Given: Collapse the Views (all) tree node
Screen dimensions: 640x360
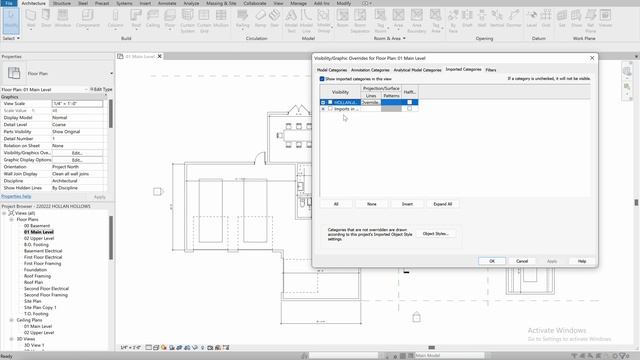Looking at the screenshot, I should click(4, 213).
